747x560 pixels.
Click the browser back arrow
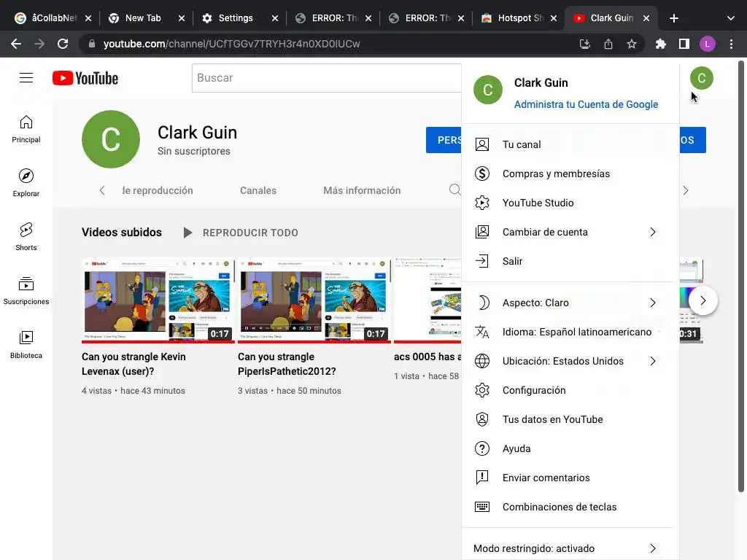16,44
